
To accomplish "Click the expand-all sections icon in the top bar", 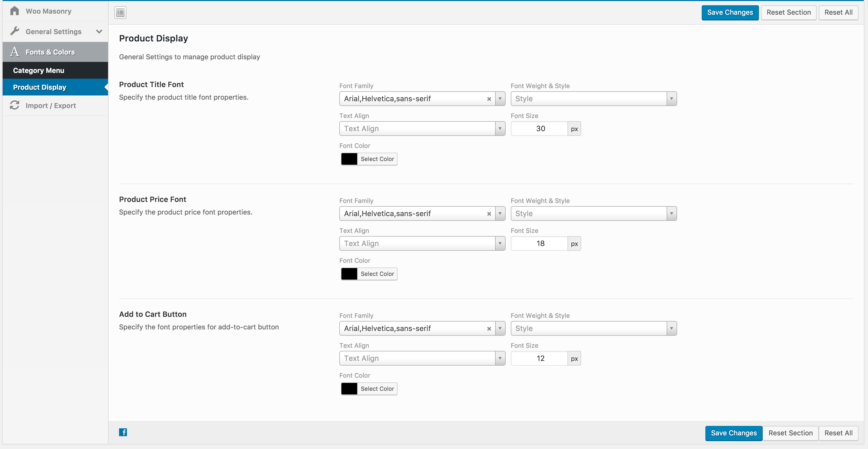I will click(x=120, y=13).
